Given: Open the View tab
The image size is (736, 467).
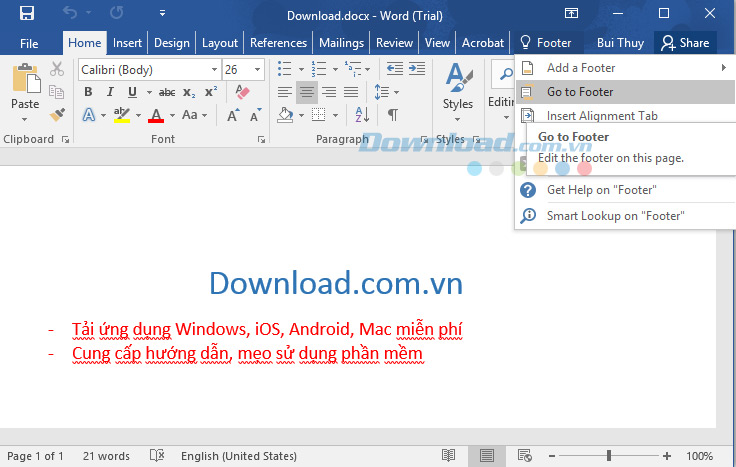Looking at the screenshot, I should tap(437, 43).
